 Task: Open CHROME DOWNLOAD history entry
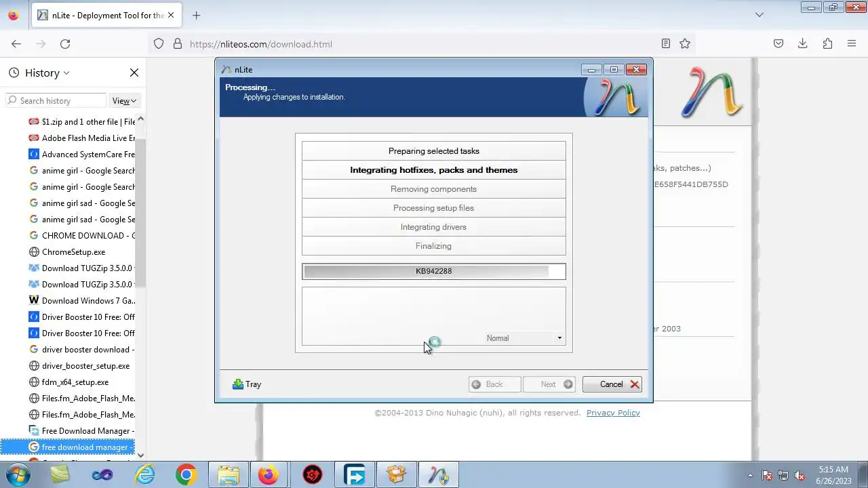coord(81,236)
